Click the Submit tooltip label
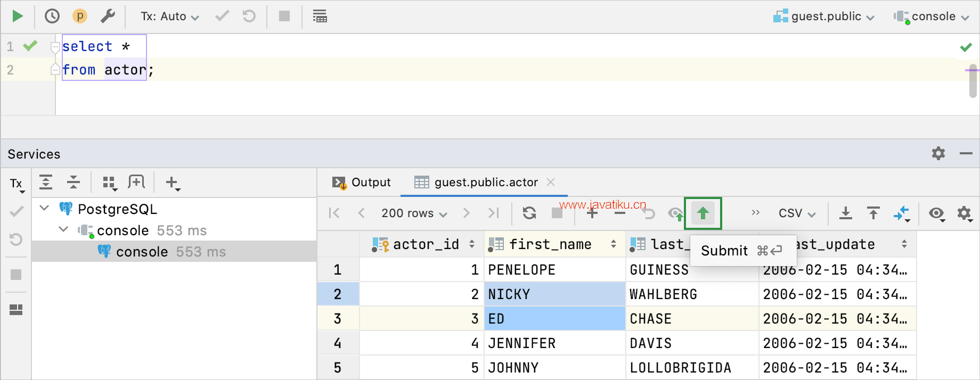 click(724, 251)
